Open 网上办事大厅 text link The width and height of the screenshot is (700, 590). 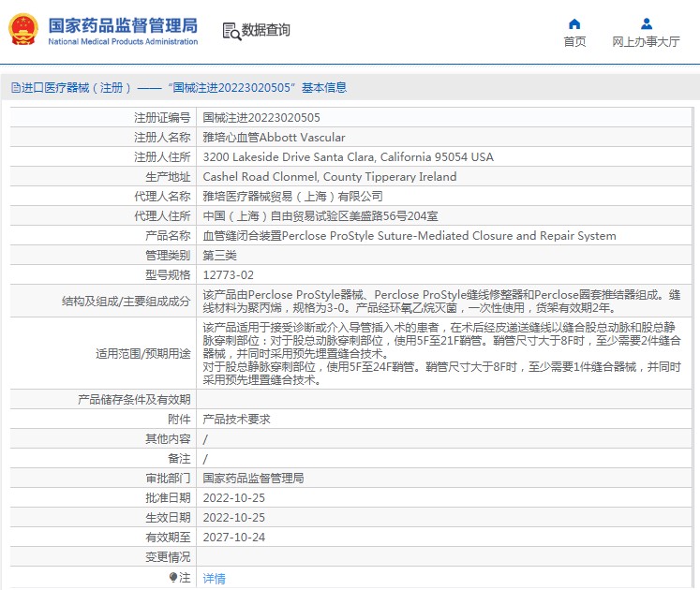coord(646,41)
